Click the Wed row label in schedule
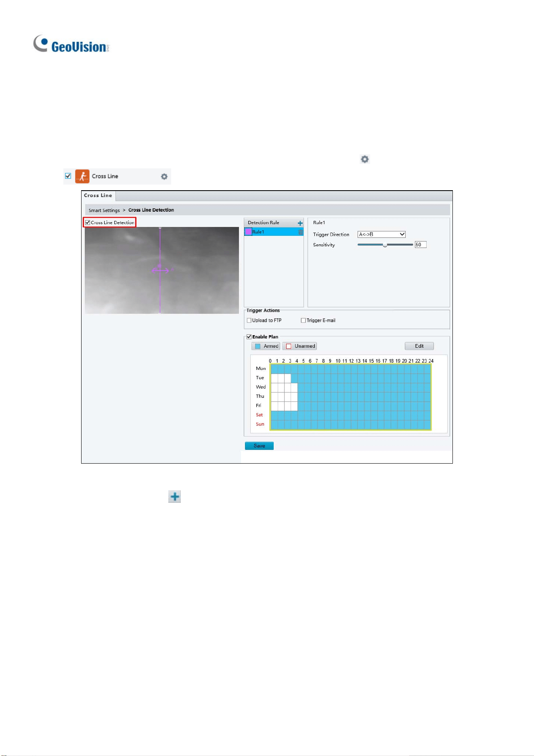The height and width of the screenshot is (756, 534). tap(261, 387)
